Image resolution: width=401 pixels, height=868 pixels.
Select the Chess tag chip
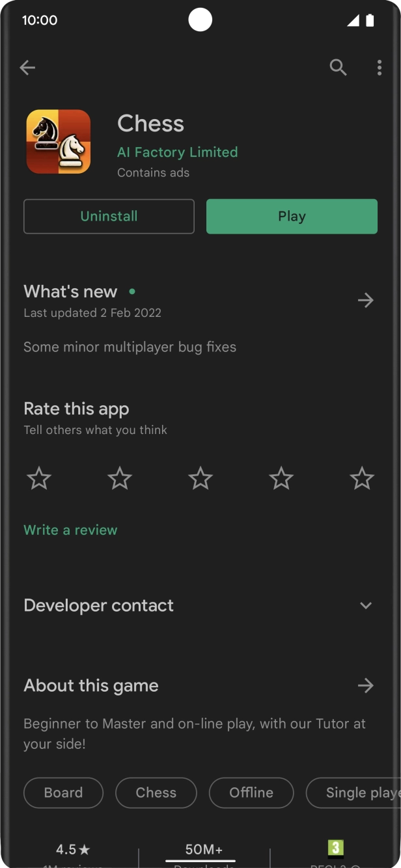pyautogui.click(x=156, y=793)
